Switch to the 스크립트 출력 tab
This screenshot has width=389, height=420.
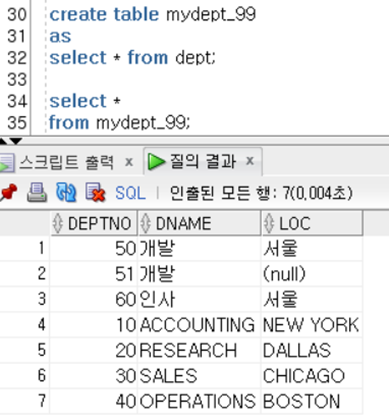(66, 163)
